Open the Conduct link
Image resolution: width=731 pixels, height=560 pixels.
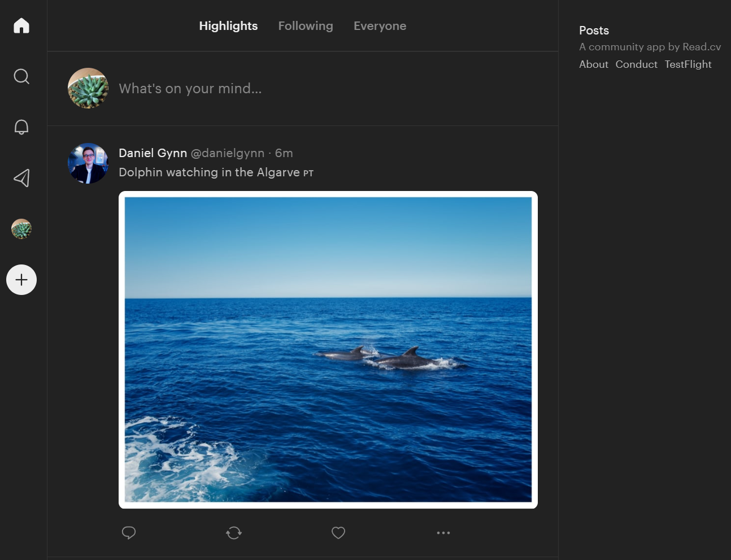click(x=637, y=64)
